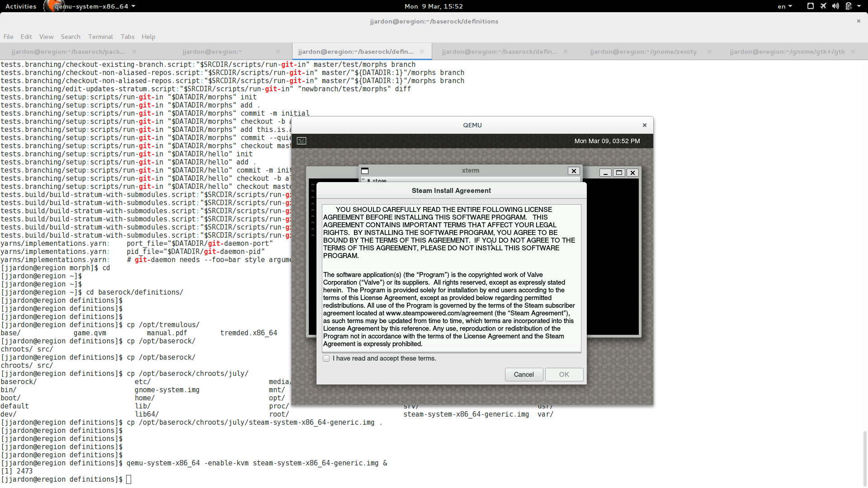
Task: Maximize the window behind the Steam dialog
Action: pos(619,173)
